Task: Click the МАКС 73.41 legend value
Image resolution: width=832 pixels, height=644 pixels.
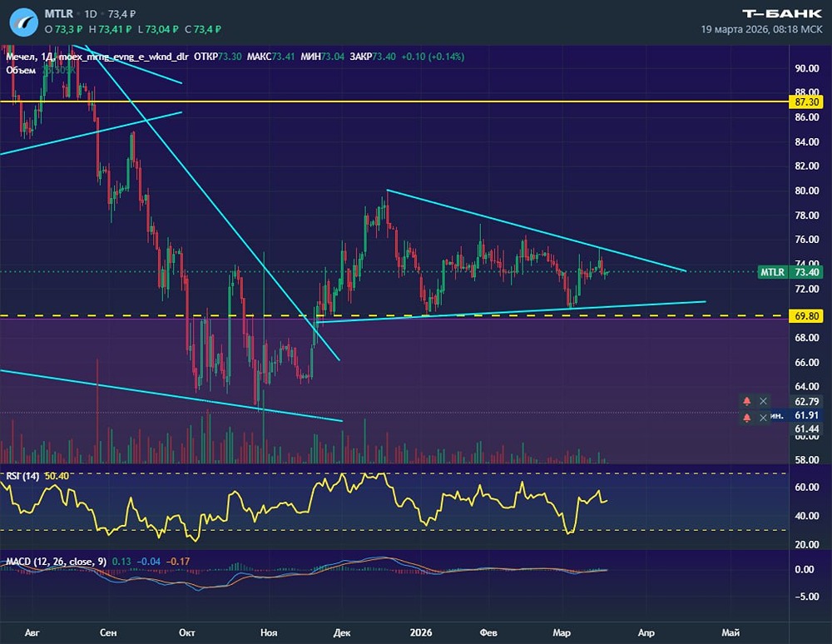Action: click(x=270, y=57)
